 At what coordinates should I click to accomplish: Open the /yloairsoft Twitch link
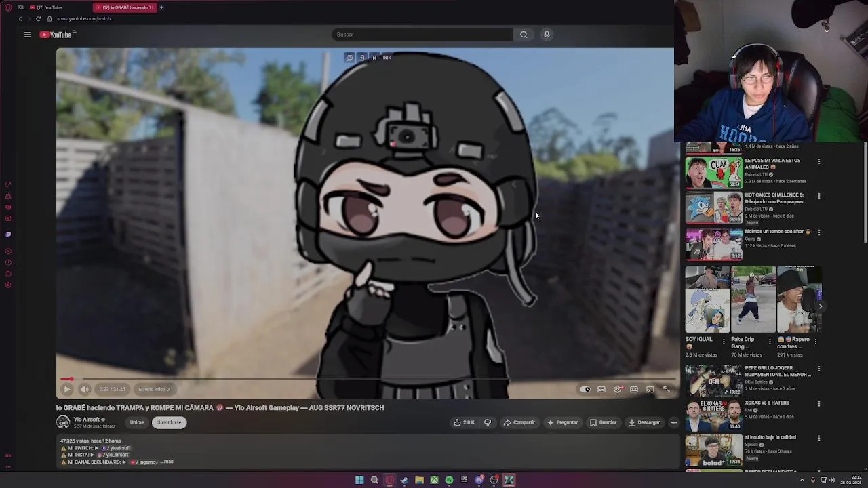tap(117, 448)
